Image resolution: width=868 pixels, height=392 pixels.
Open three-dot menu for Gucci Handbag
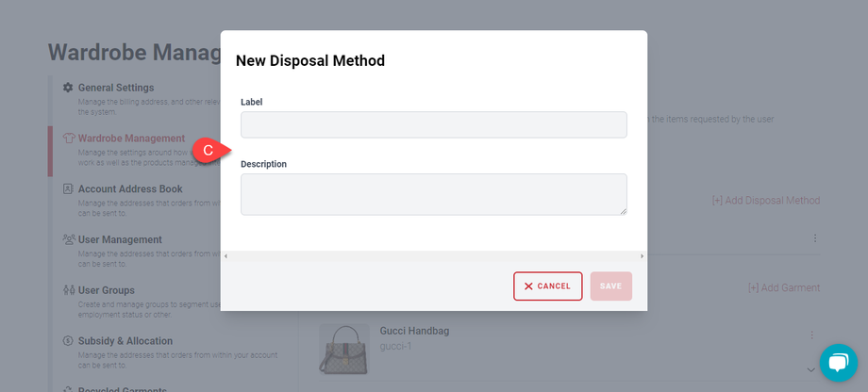coord(810,335)
